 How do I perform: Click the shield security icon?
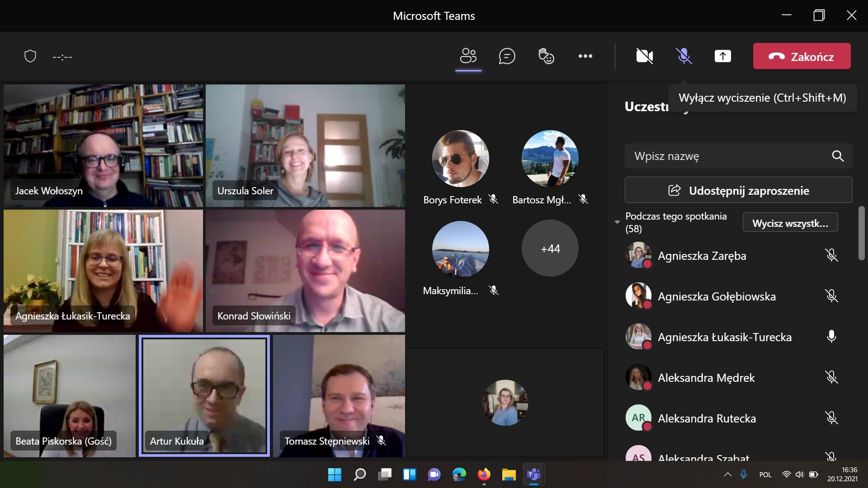[30, 56]
